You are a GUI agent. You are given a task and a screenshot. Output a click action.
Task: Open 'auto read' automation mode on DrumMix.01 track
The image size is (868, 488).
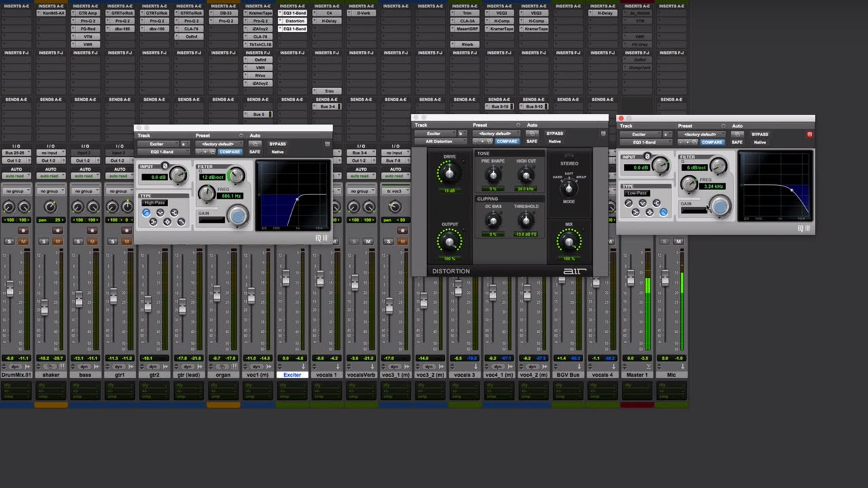coord(16,176)
